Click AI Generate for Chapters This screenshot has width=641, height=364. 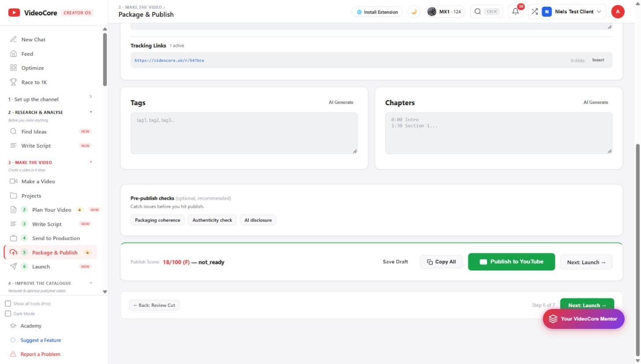596,103
